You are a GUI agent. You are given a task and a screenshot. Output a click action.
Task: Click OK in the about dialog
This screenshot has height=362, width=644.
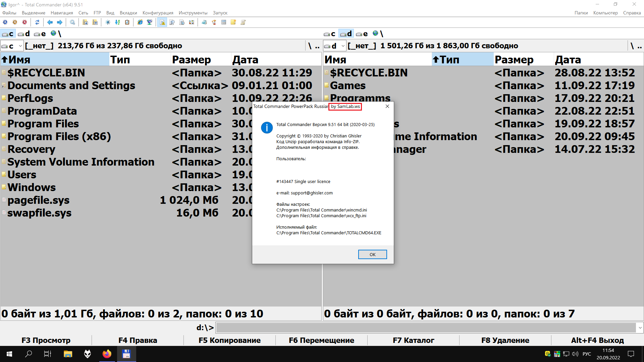pyautogui.click(x=372, y=254)
